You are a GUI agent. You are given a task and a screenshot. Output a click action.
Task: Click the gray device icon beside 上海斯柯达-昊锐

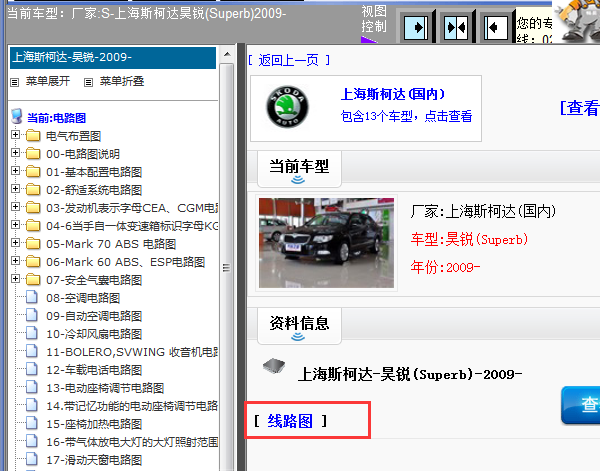274,366
